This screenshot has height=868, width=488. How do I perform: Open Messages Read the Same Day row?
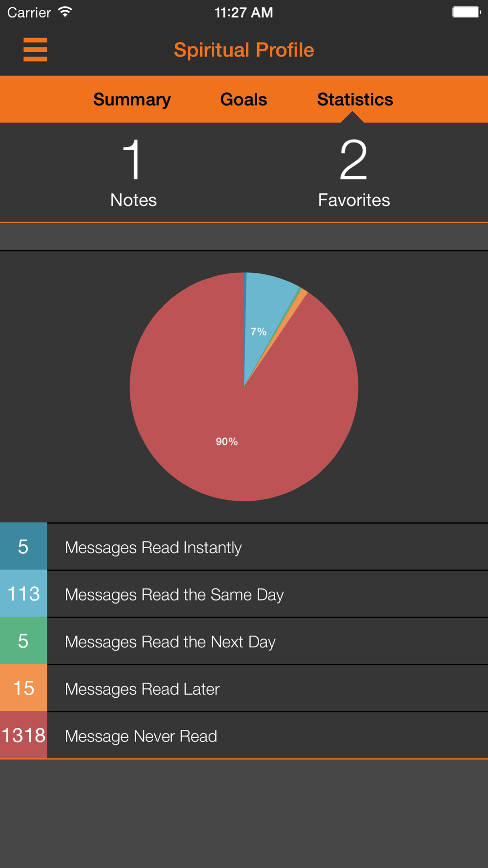click(x=244, y=594)
